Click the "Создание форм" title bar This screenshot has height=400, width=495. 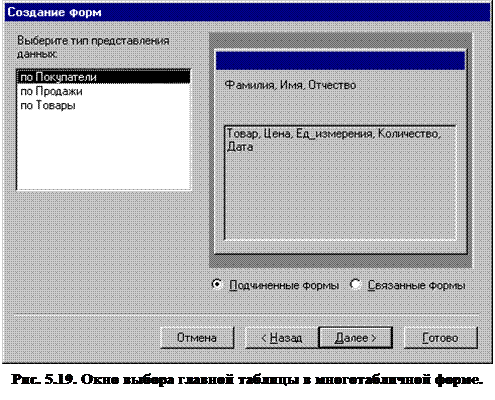(247, 12)
